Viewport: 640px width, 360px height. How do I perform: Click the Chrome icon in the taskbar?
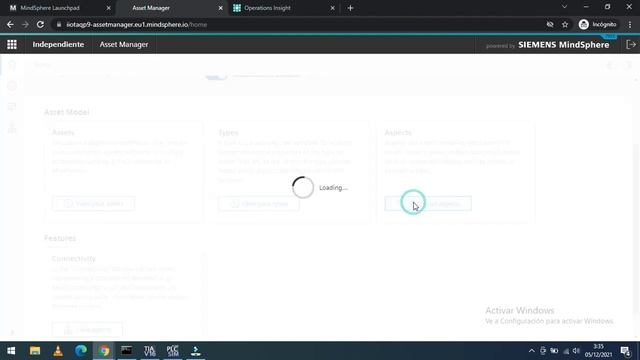click(x=104, y=351)
